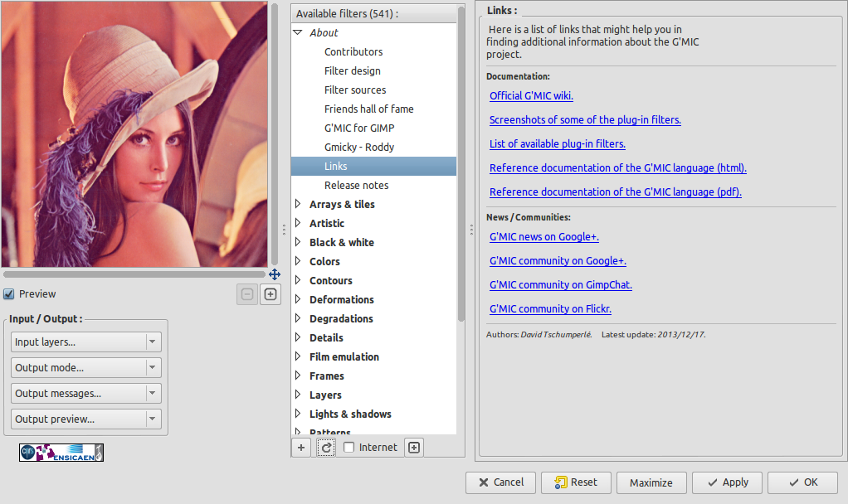
Task: Open the Output mode dropdown
Action: pos(86,368)
